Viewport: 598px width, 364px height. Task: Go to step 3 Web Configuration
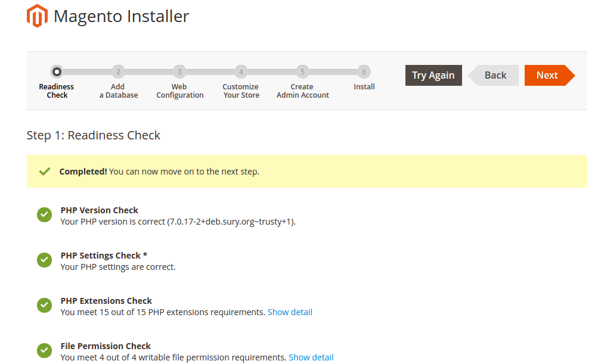[179, 72]
